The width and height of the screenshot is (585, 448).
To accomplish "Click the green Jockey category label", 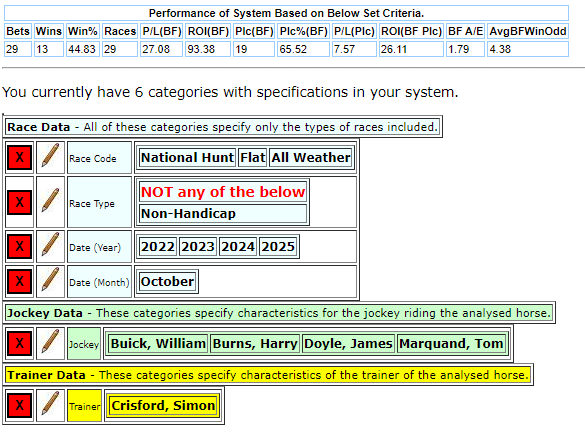I will coord(84,344).
